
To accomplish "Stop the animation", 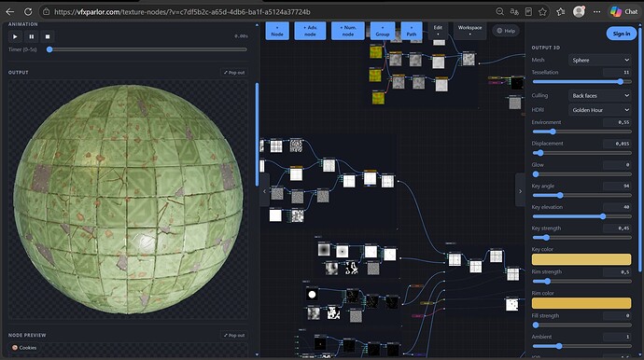I will (x=48, y=36).
